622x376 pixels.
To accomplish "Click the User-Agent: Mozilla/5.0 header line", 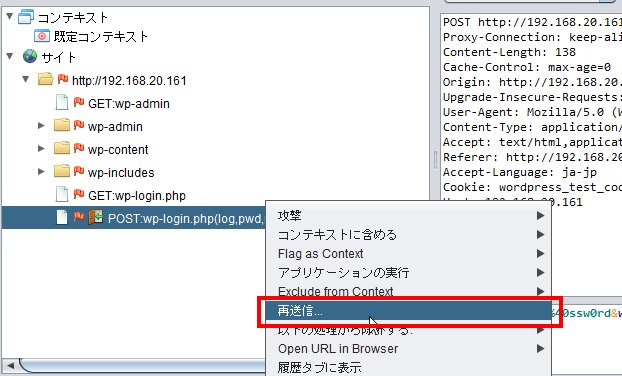I will click(x=532, y=112).
